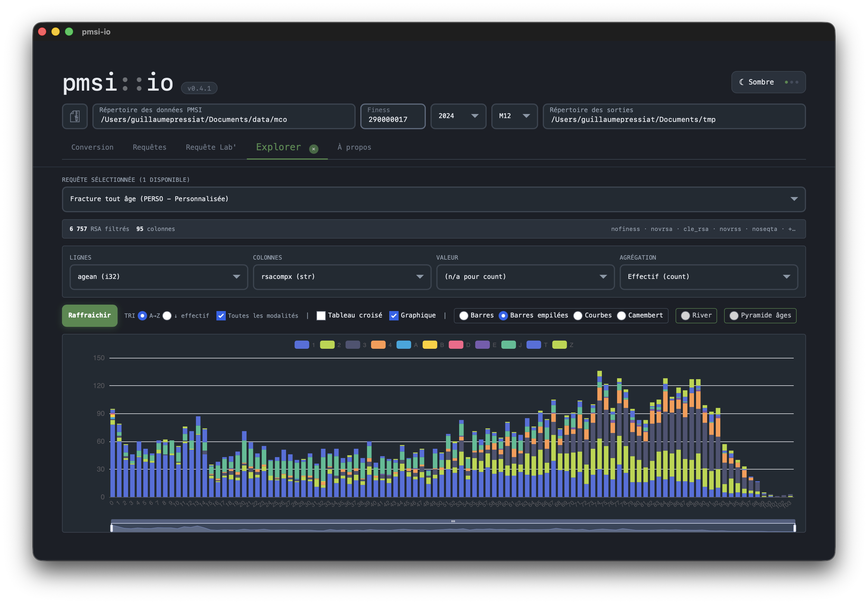Image resolution: width=868 pixels, height=604 pixels.
Task: Go to the À propos tab
Action: tap(354, 147)
